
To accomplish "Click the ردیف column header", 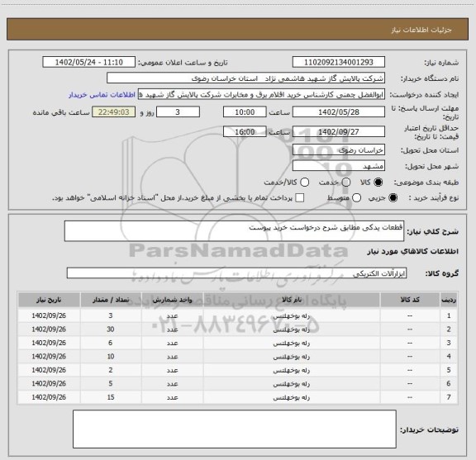I will (449, 300).
